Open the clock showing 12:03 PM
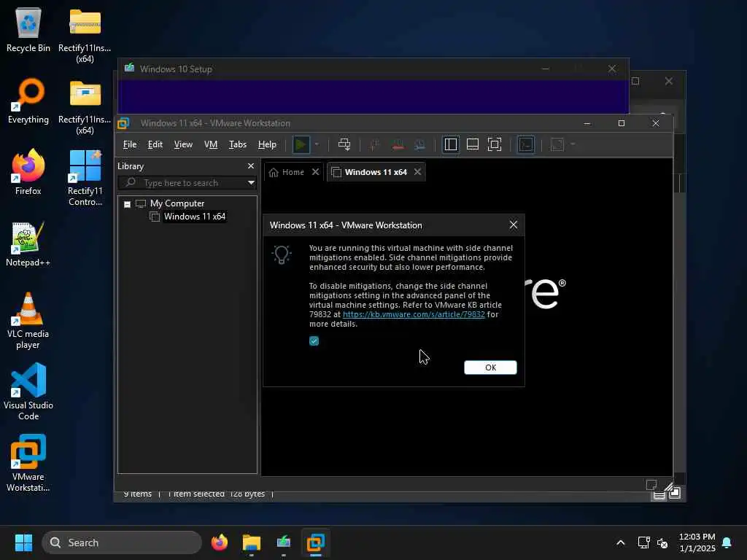The height and width of the screenshot is (560, 747). (697, 542)
